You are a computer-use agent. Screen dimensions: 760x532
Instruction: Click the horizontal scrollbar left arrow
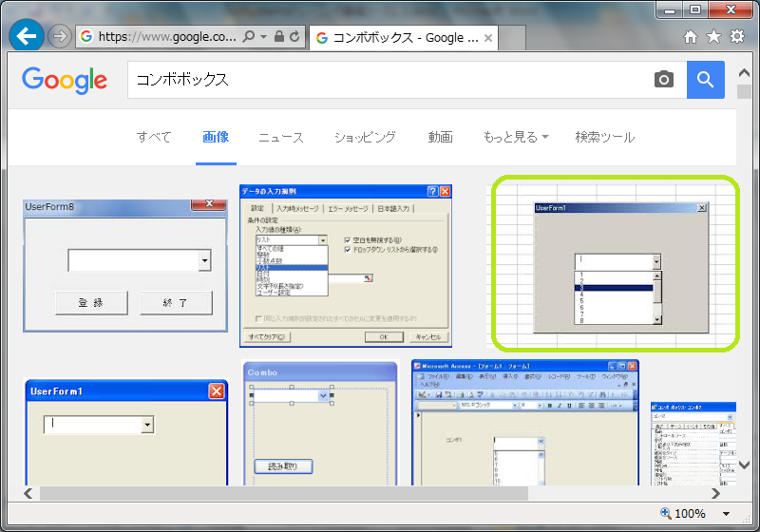coord(28,494)
